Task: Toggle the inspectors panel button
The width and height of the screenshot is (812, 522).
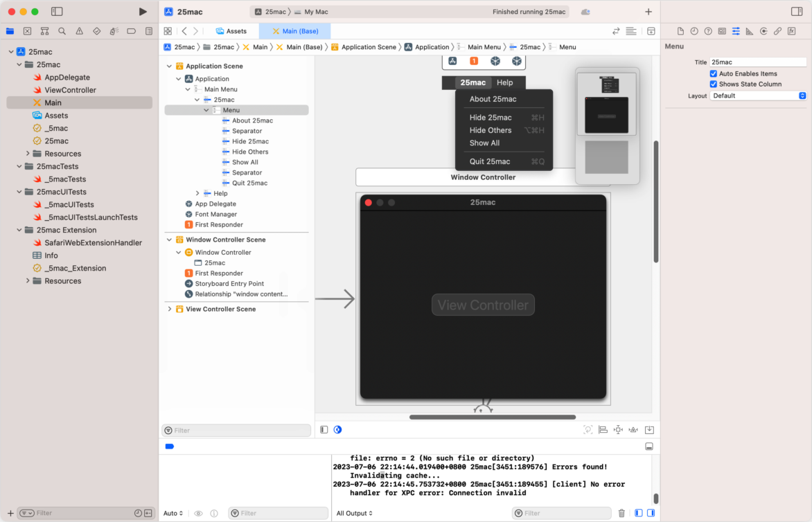Action: click(797, 11)
